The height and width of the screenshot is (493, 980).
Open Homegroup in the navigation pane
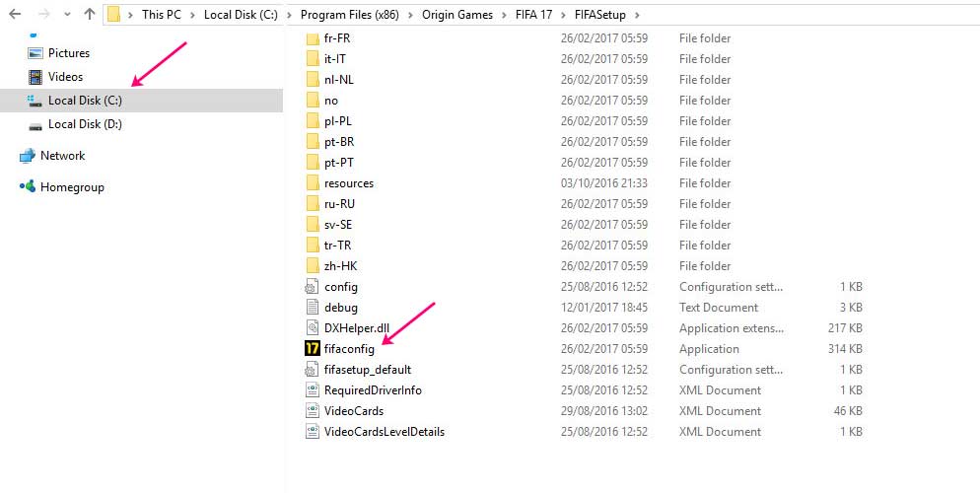click(x=72, y=186)
